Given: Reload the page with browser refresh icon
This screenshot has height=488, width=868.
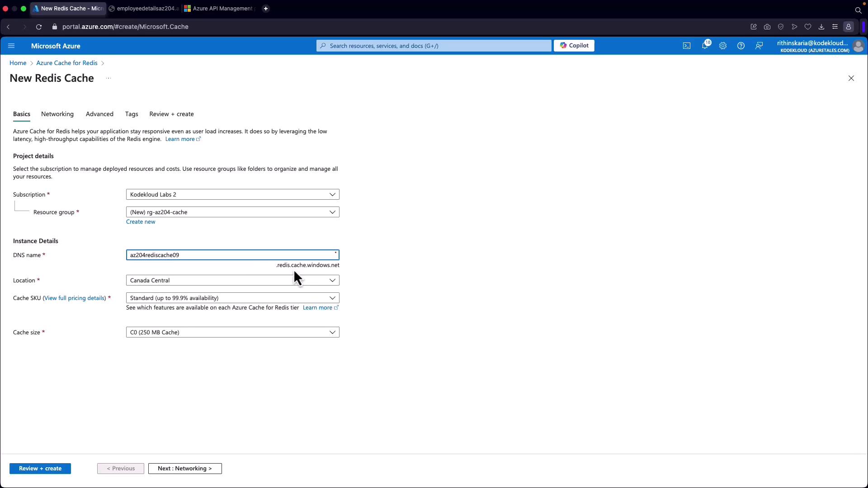Looking at the screenshot, I should tap(39, 27).
